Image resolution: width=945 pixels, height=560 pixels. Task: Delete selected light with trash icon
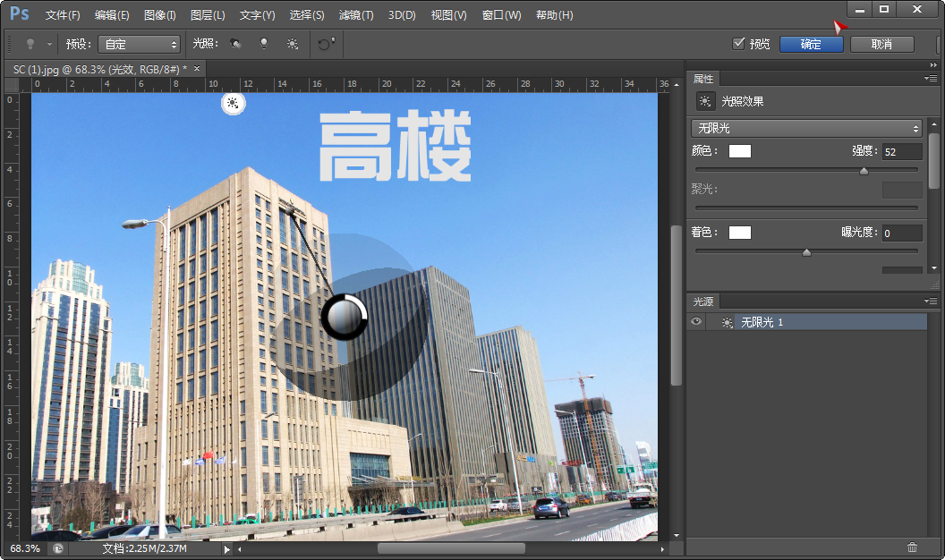(912, 547)
